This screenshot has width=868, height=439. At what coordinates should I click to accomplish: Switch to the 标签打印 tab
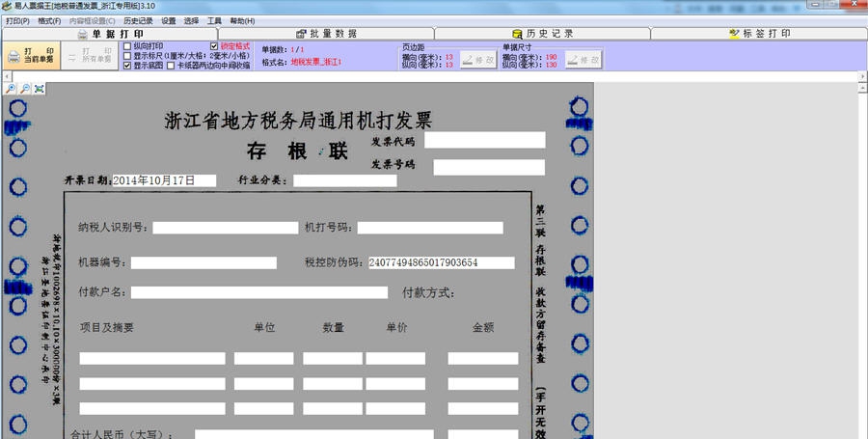click(759, 34)
